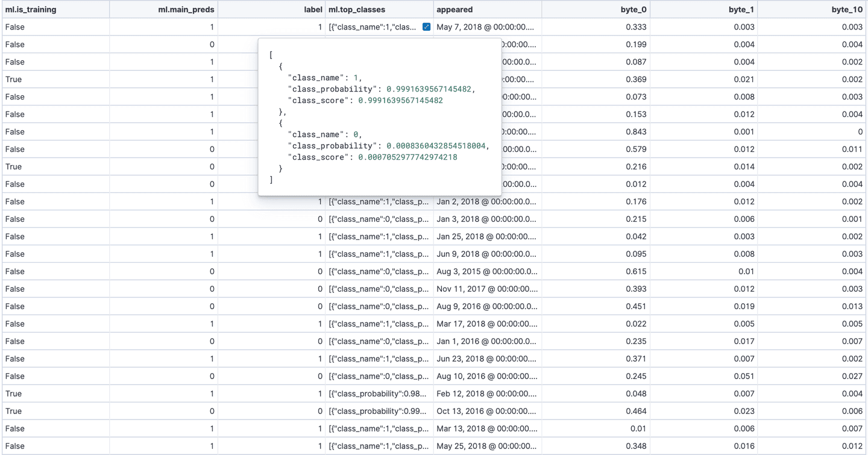The height and width of the screenshot is (455, 868).
Task: Click the May 7, 2018 appeared cell
Action: tap(485, 27)
